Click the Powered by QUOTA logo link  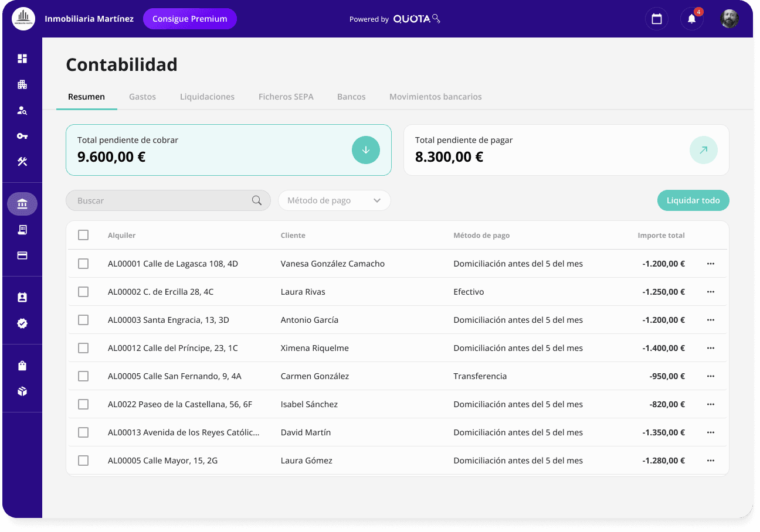point(395,19)
